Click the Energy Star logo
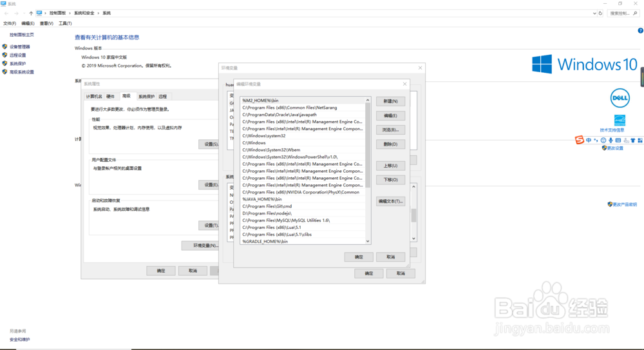This screenshot has width=644, height=350. tap(620, 120)
